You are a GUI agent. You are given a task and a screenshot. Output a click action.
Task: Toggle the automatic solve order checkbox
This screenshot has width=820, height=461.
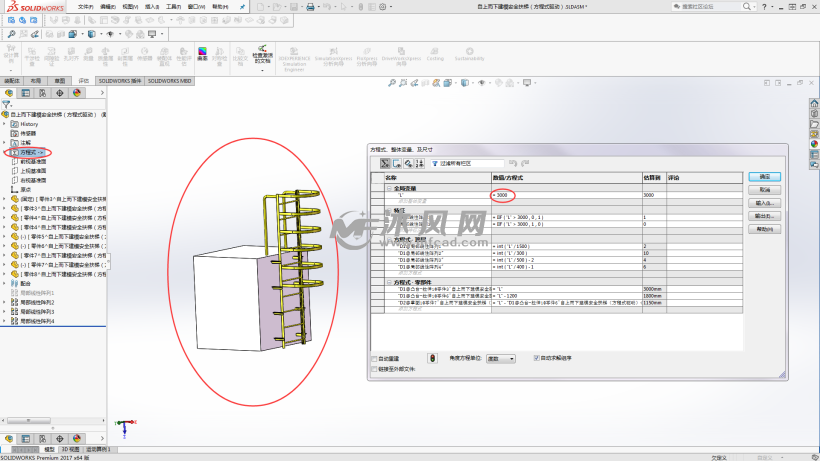tap(536, 358)
